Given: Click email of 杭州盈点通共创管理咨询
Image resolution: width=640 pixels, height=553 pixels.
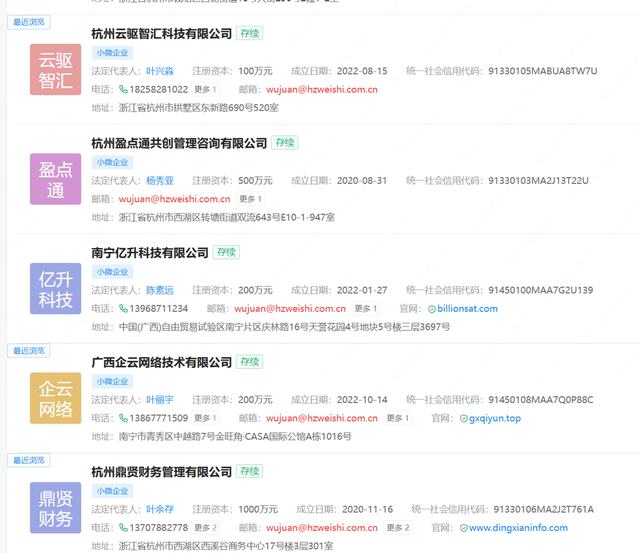Looking at the screenshot, I should tap(174, 199).
